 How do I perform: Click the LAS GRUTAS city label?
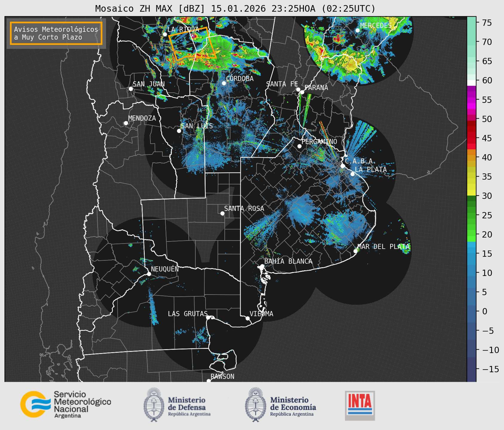[x=188, y=314]
